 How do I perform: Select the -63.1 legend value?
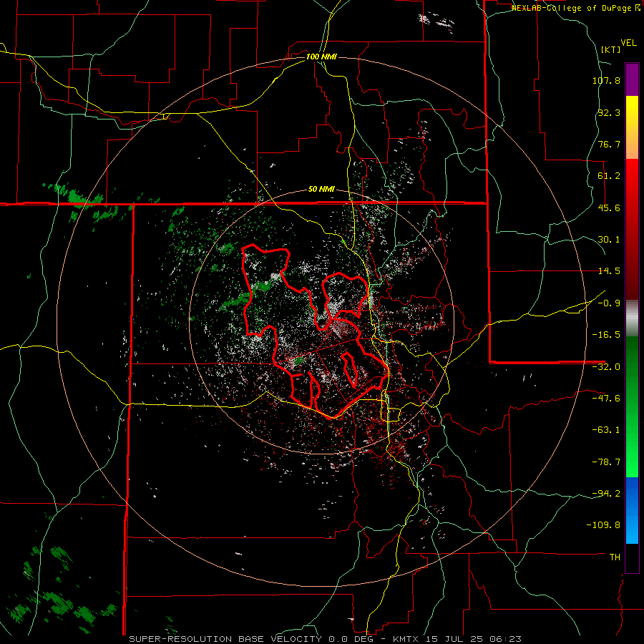606,430
